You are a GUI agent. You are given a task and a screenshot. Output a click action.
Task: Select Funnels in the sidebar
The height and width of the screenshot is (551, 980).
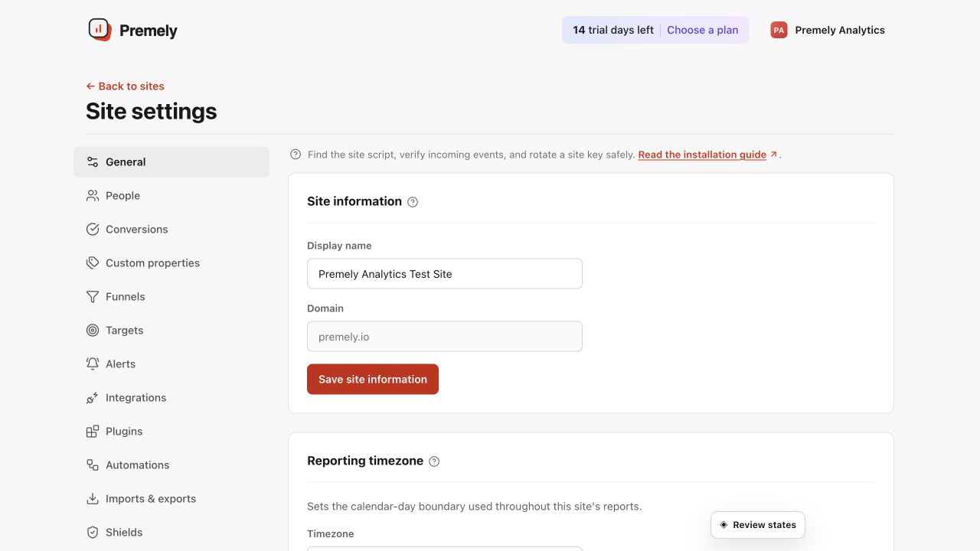(x=171, y=297)
